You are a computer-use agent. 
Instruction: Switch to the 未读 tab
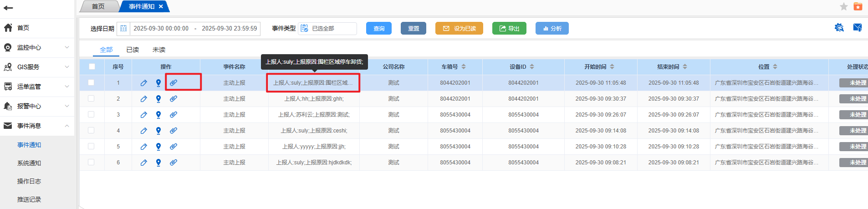click(x=159, y=50)
